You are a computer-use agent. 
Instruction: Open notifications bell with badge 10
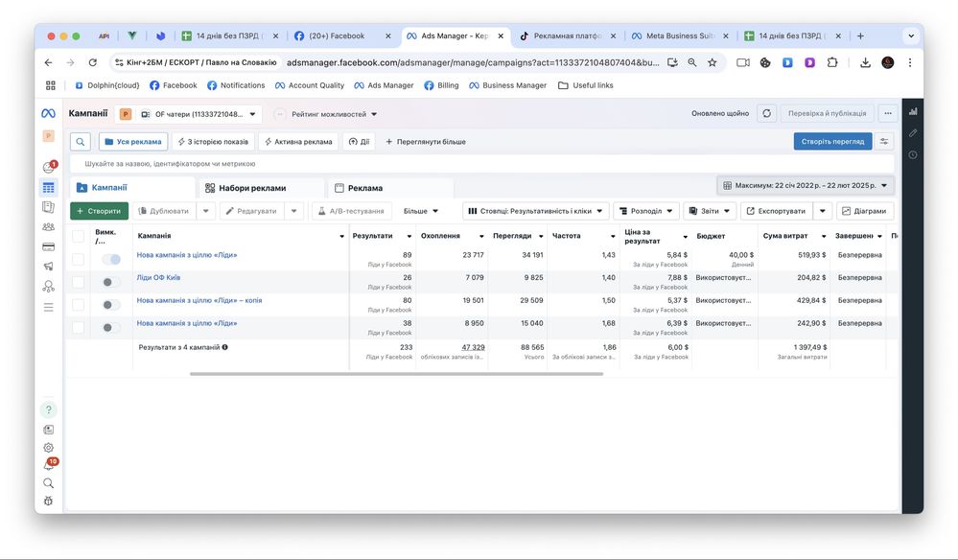49,465
